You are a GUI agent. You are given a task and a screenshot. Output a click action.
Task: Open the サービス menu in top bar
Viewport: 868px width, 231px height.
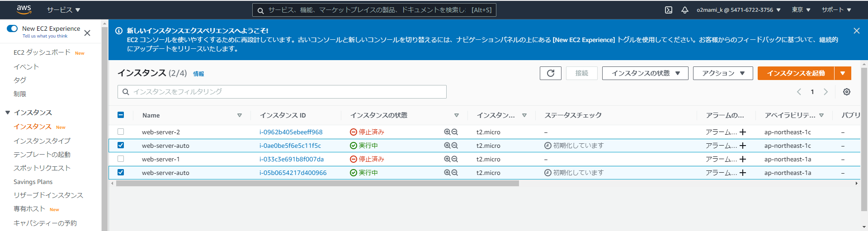pos(63,10)
